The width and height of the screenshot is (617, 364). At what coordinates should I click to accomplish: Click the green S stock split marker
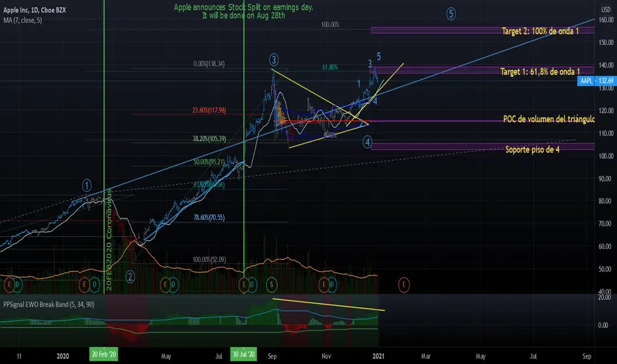click(x=271, y=285)
